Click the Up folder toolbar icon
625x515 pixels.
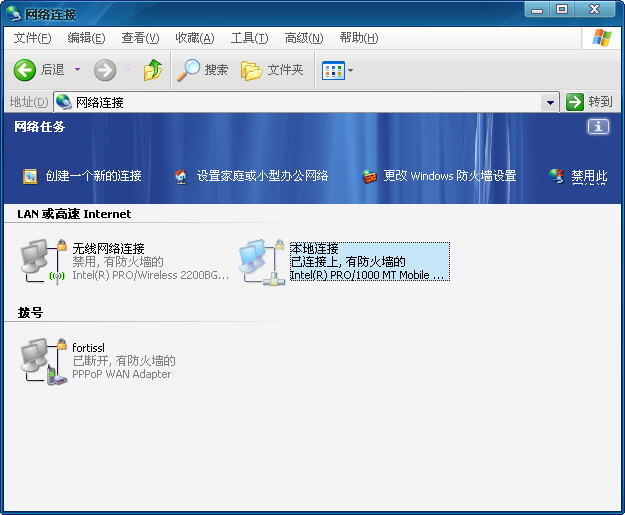click(x=152, y=70)
